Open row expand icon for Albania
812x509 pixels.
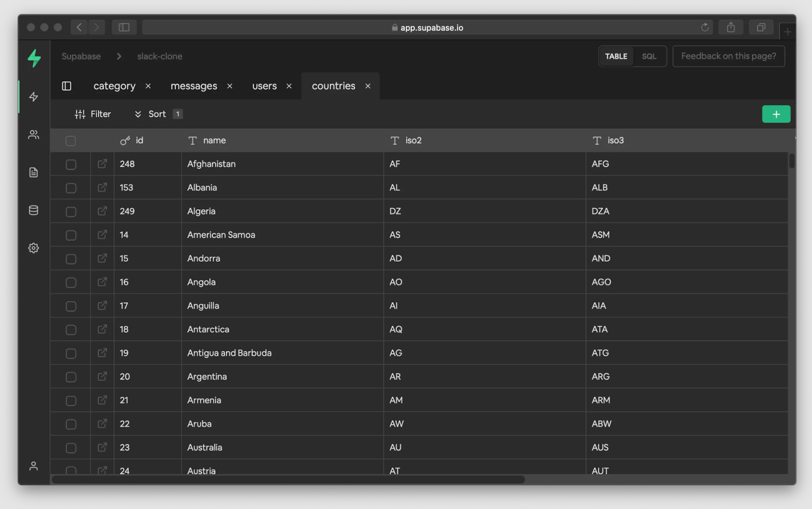[102, 187]
